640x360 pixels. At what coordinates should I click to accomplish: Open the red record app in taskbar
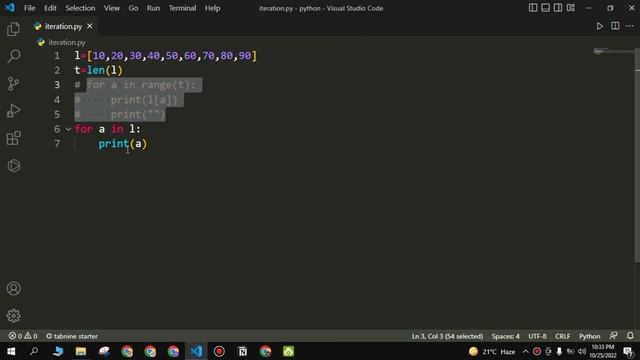[x=219, y=351]
